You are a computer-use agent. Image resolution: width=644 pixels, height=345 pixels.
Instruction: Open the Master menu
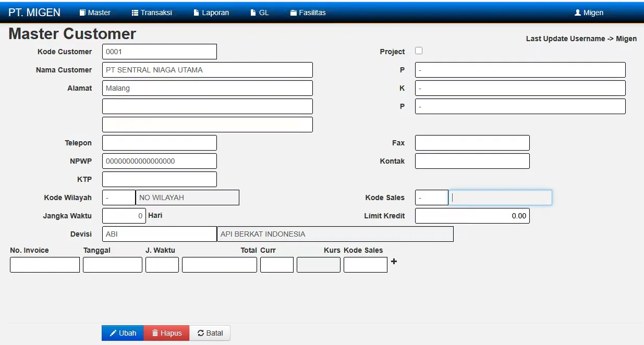point(95,13)
